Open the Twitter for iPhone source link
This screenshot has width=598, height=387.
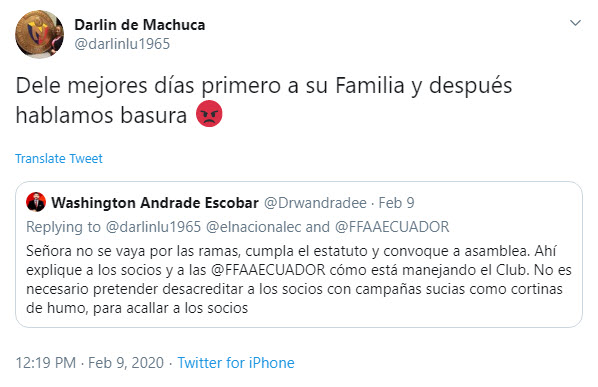tap(236, 363)
